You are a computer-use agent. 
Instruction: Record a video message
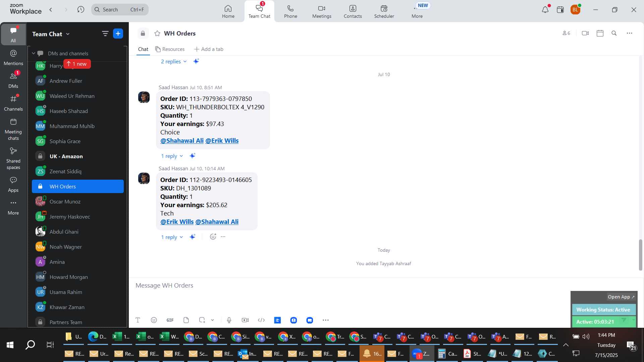coord(245,320)
